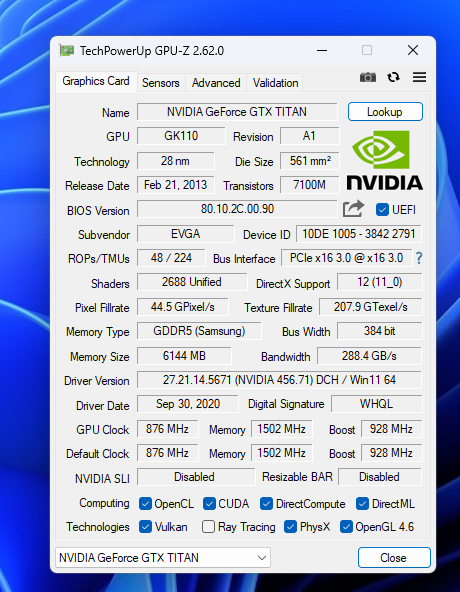Click the Memory Type field GDDR5 (Samsung)
The image size is (460, 592).
click(x=199, y=331)
